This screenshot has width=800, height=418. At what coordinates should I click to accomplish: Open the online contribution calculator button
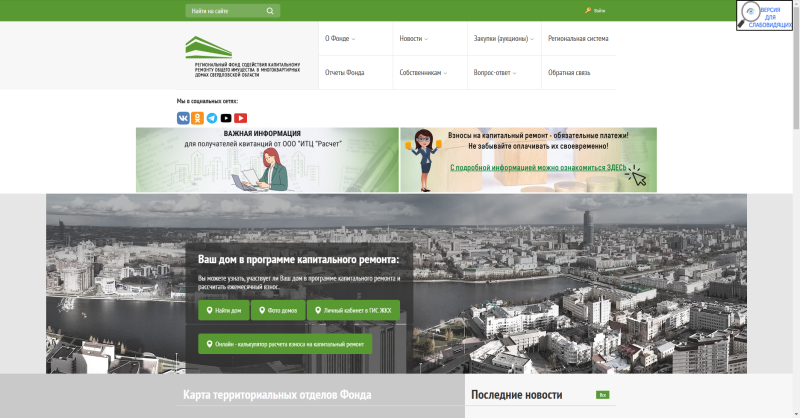tap(285, 344)
